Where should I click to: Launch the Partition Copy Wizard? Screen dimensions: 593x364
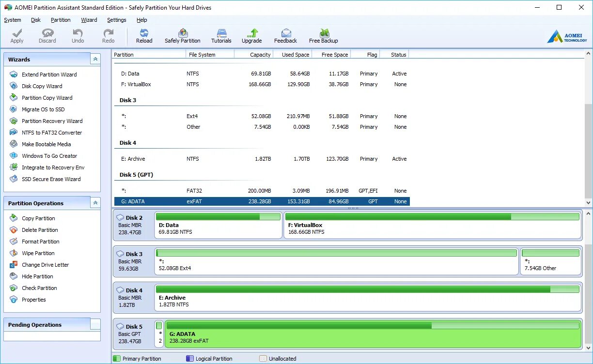tap(47, 98)
